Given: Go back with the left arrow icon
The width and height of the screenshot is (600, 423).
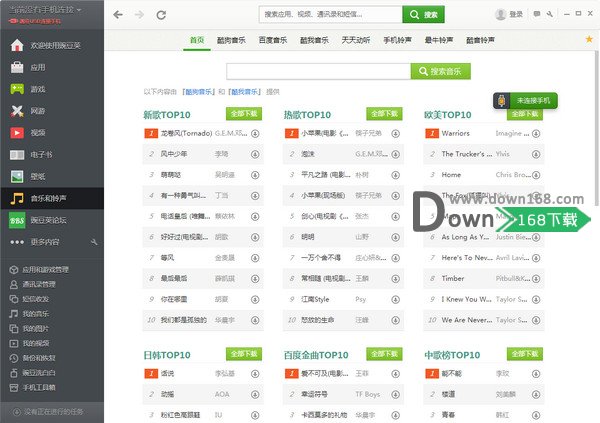Looking at the screenshot, I should point(118,15).
